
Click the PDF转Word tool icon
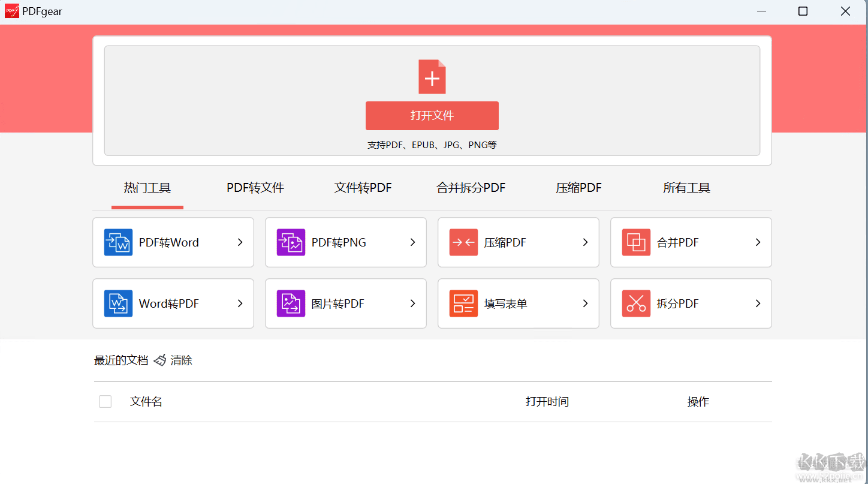coord(118,242)
